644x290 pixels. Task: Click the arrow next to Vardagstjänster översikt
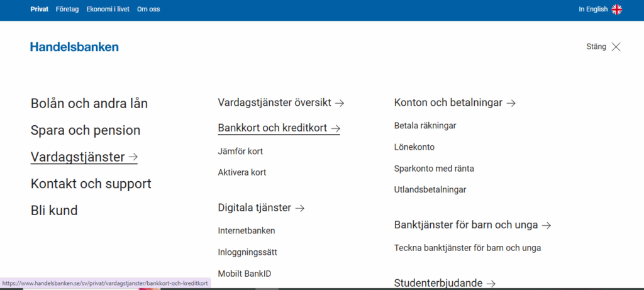(340, 103)
